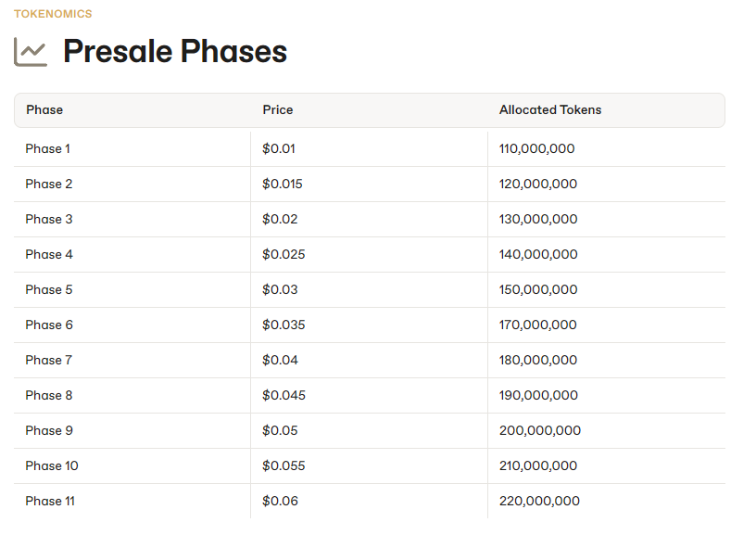Click the line chart icon beside Presale Phases
This screenshot has width=756, height=535.
pos(31,52)
